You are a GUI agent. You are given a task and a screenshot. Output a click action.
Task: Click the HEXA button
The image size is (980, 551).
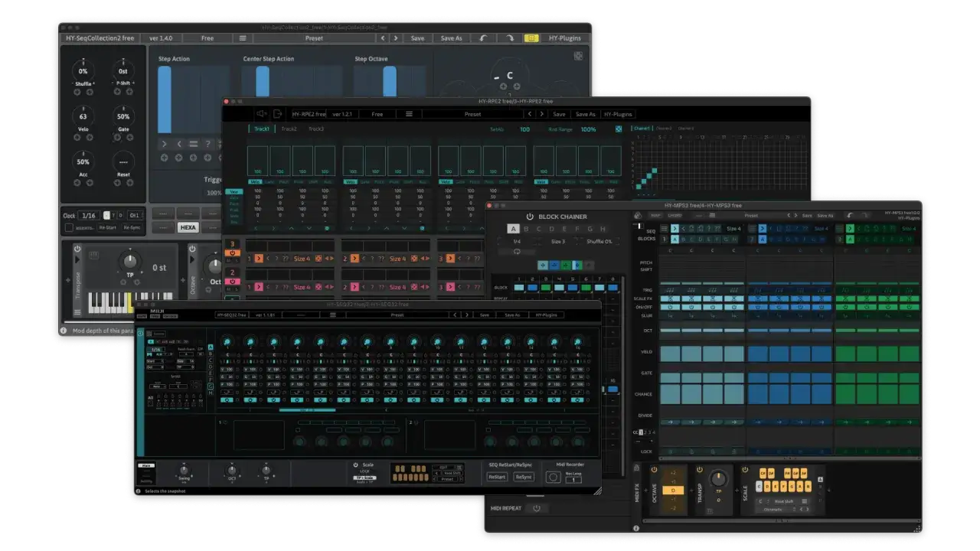[188, 227]
